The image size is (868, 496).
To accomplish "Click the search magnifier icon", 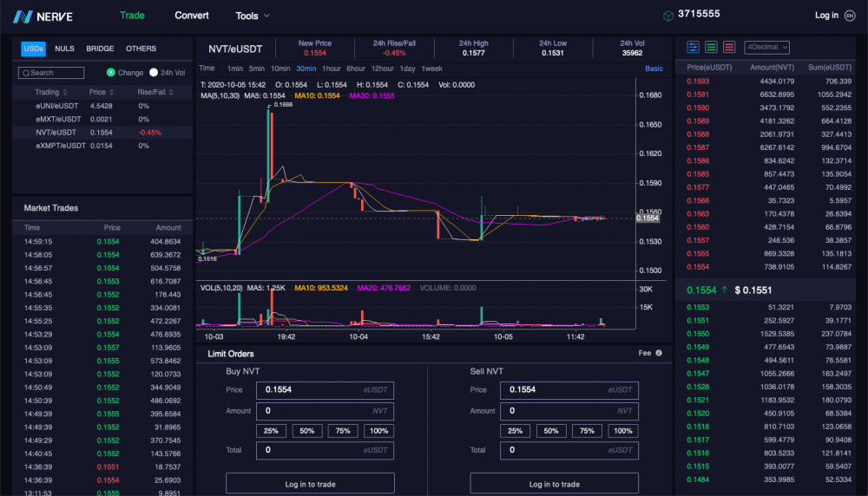I will 25,73.
